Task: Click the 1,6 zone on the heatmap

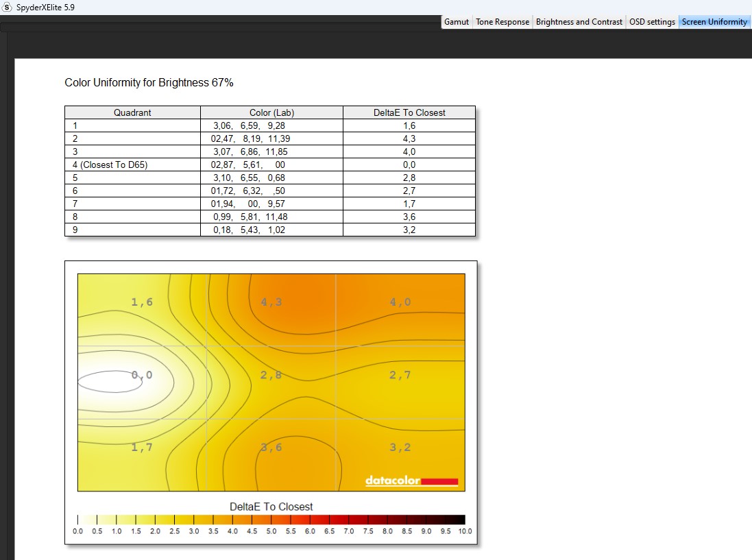Action: (142, 302)
